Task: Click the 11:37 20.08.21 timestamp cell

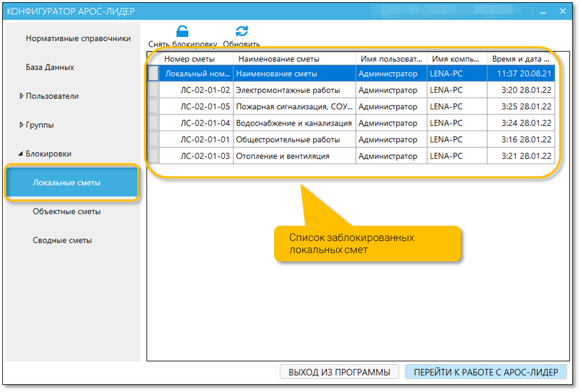Action: click(x=521, y=74)
